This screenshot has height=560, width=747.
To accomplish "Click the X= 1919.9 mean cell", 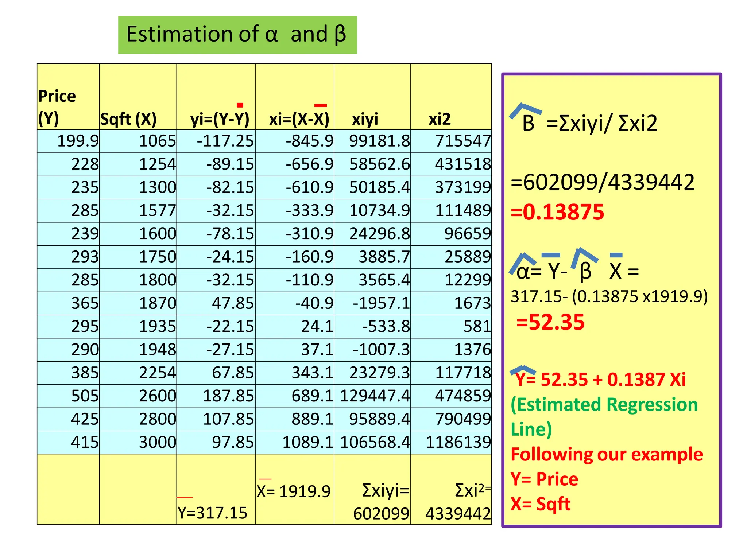I will pos(294,491).
